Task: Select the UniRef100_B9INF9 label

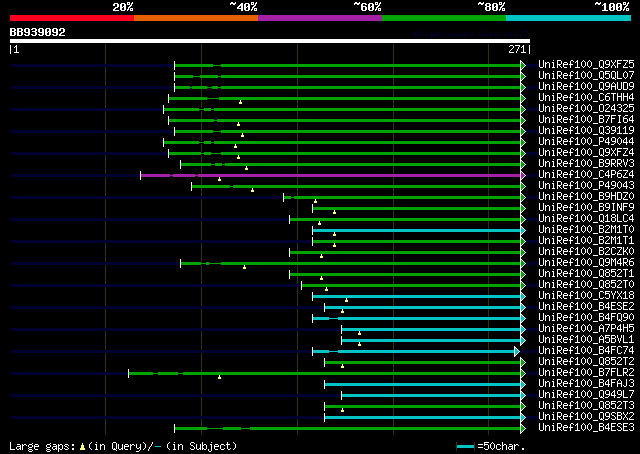Action: coord(586,207)
